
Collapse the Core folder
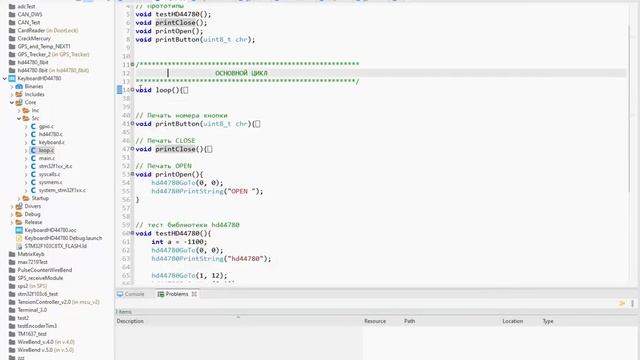click(x=12, y=102)
